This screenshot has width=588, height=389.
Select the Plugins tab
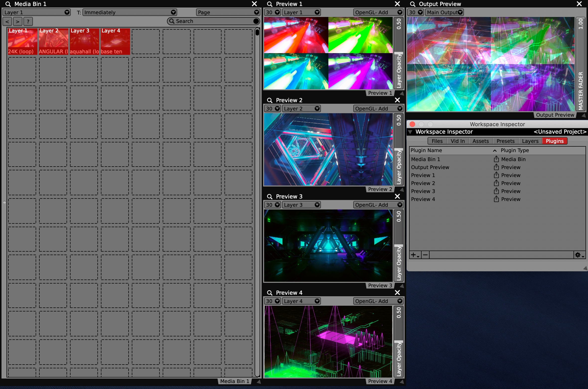[x=555, y=141]
